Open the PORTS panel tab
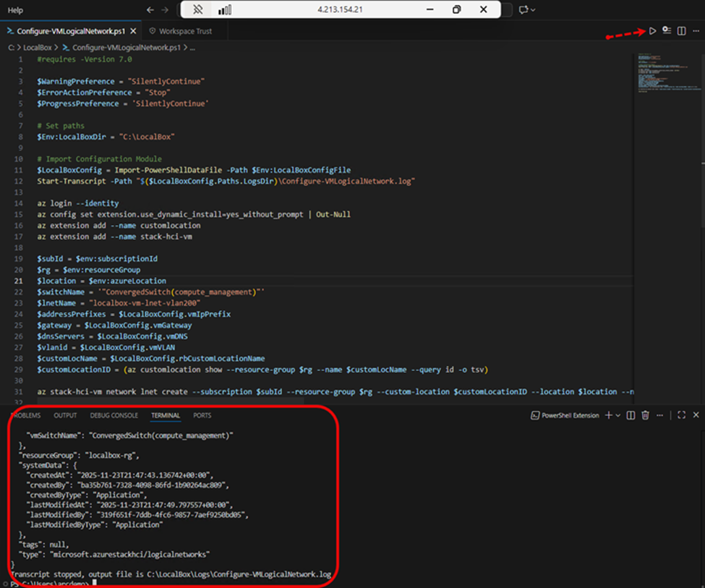 [202, 415]
